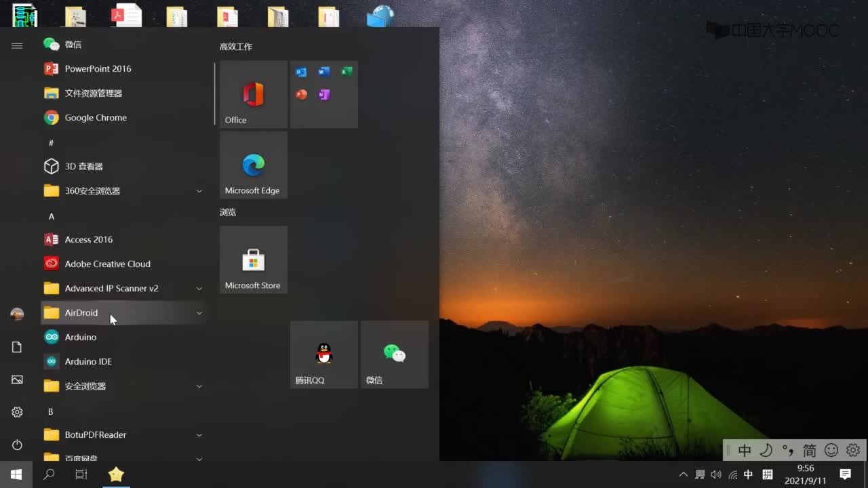Viewport: 868px width, 488px height.
Task: Launch the 腾讯QQ tile
Action: pyautogui.click(x=324, y=354)
